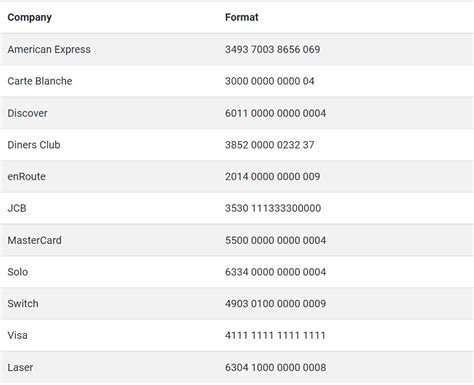Click the Discover number 6011 0000 0000 0004

275,113
